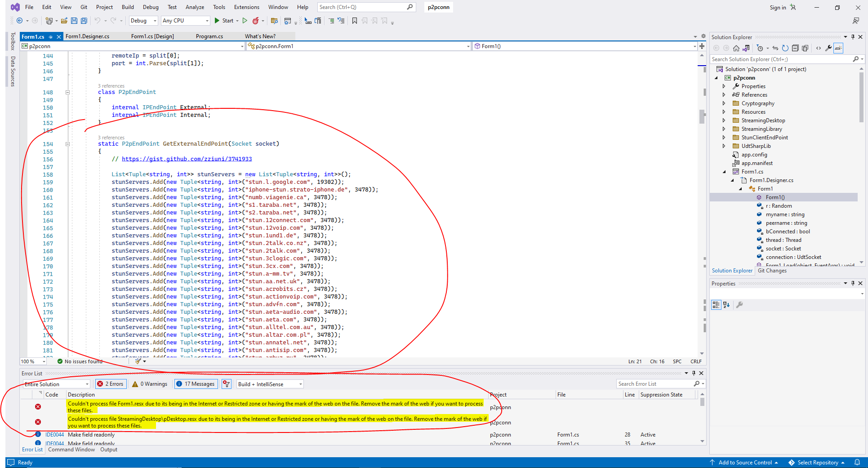Viewport: 868px width, 468px height.
Task: Click the Solution Explorer refresh icon
Action: (x=785, y=48)
